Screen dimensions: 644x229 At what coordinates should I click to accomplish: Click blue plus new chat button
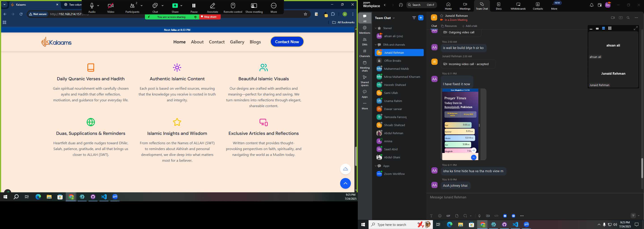(421, 18)
